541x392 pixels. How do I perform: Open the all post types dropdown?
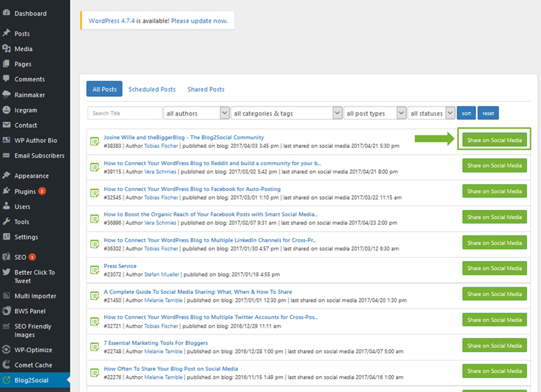pos(374,113)
